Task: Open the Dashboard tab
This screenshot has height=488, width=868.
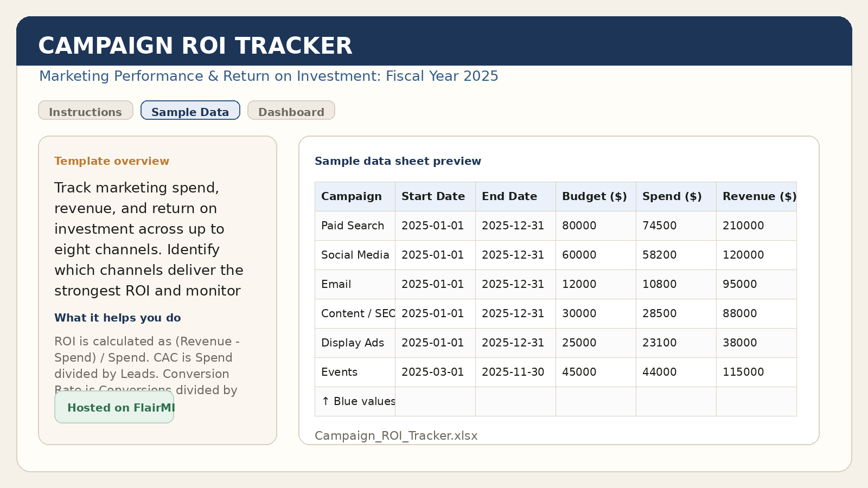Action: point(291,112)
